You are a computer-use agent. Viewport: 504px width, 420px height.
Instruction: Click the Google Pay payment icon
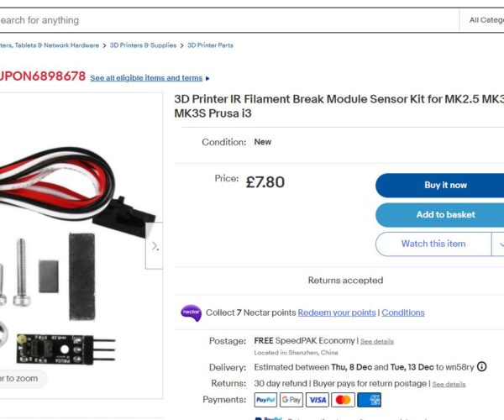[x=291, y=400]
